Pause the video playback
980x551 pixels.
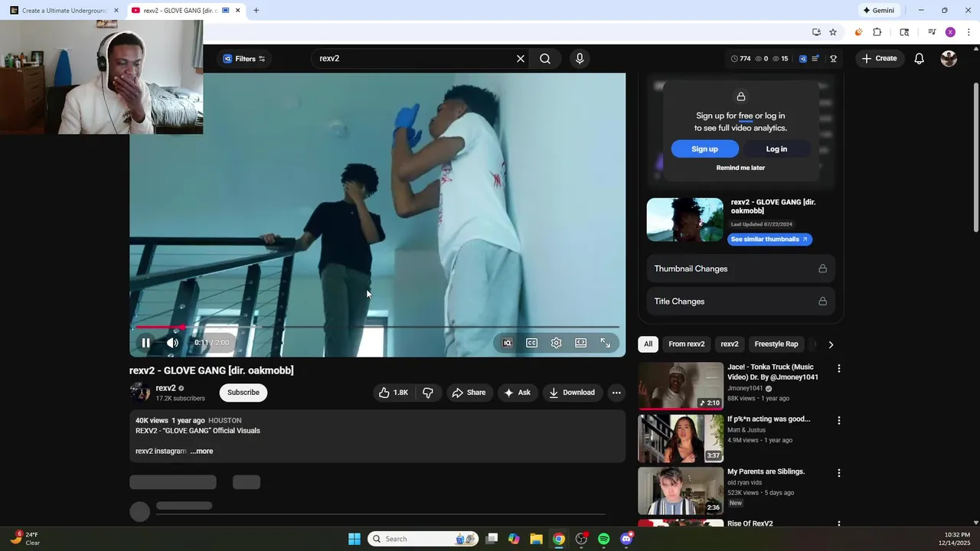pyautogui.click(x=145, y=343)
